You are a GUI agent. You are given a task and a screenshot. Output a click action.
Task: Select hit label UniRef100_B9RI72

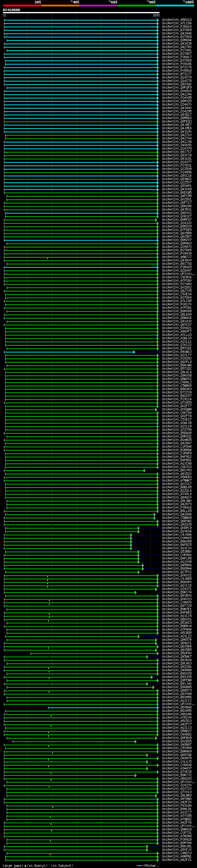pos(177,775)
